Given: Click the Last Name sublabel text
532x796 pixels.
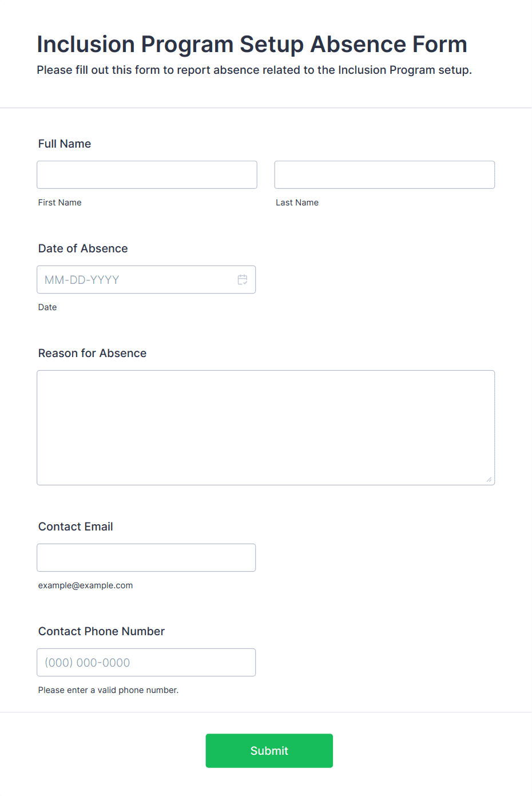Looking at the screenshot, I should (x=297, y=203).
